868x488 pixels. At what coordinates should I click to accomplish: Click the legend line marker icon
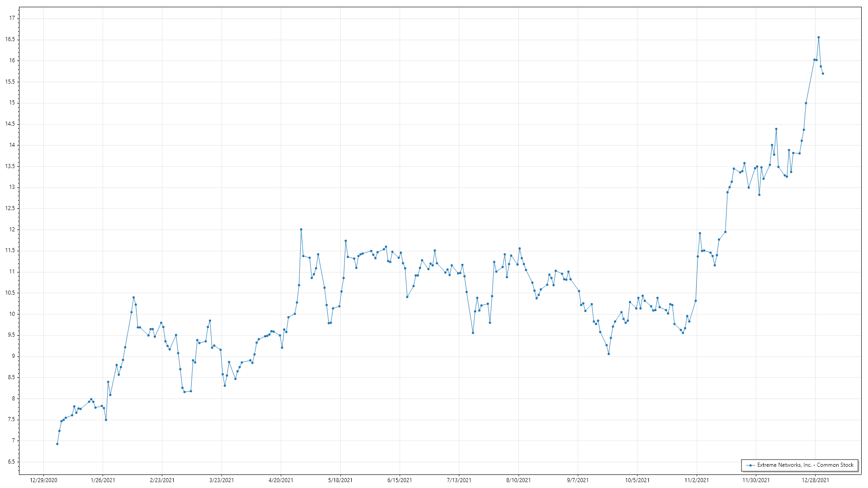(750, 465)
